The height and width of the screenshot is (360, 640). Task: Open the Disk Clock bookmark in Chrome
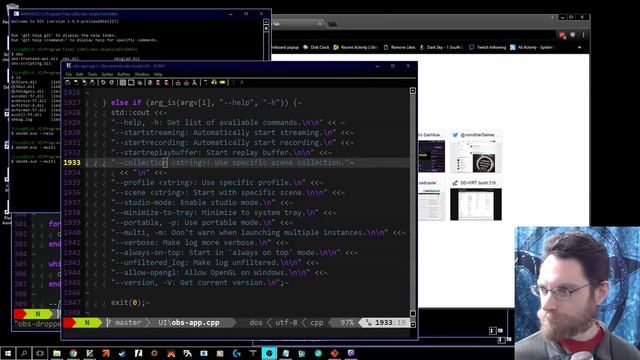click(x=316, y=47)
